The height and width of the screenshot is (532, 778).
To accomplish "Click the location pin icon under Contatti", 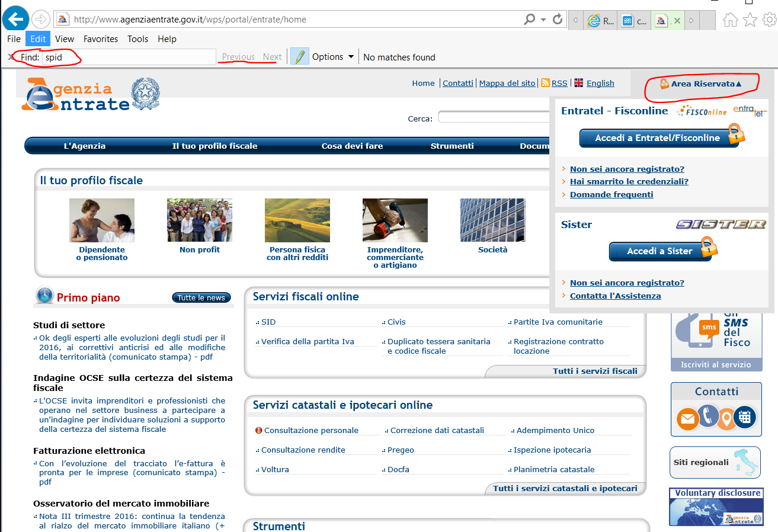I will 726,419.
